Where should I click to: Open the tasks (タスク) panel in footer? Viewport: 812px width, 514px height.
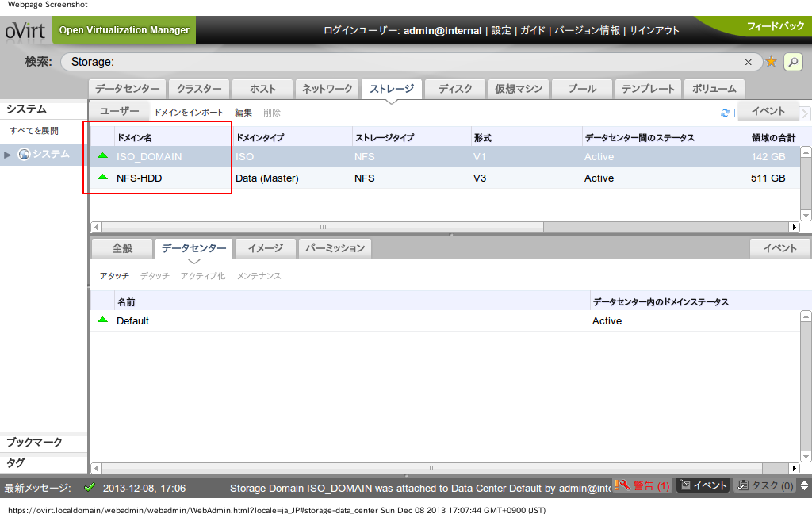[765, 485]
